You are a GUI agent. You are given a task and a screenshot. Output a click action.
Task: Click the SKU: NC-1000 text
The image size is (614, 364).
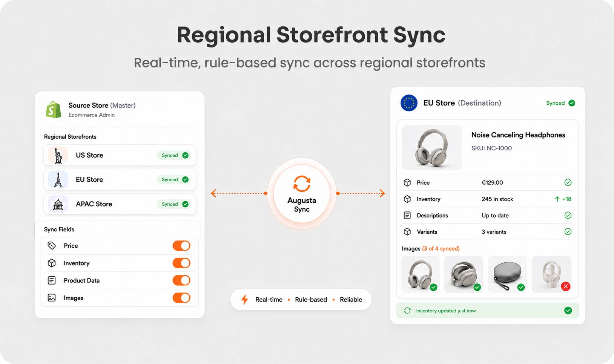(491, 148)
